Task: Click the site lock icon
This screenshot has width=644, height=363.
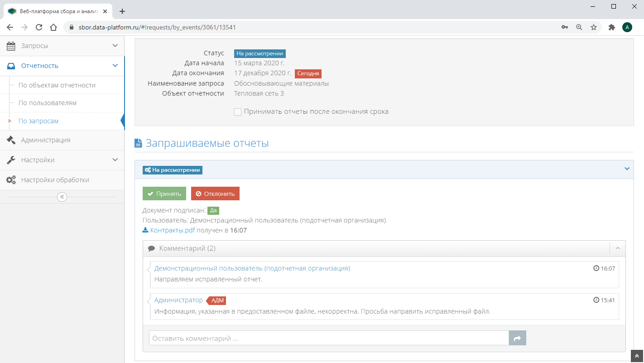Action: coord(71,27)
